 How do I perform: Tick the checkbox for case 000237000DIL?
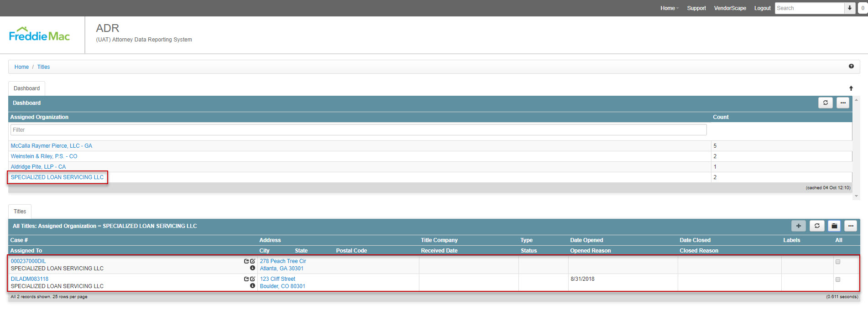click(838, 262)
